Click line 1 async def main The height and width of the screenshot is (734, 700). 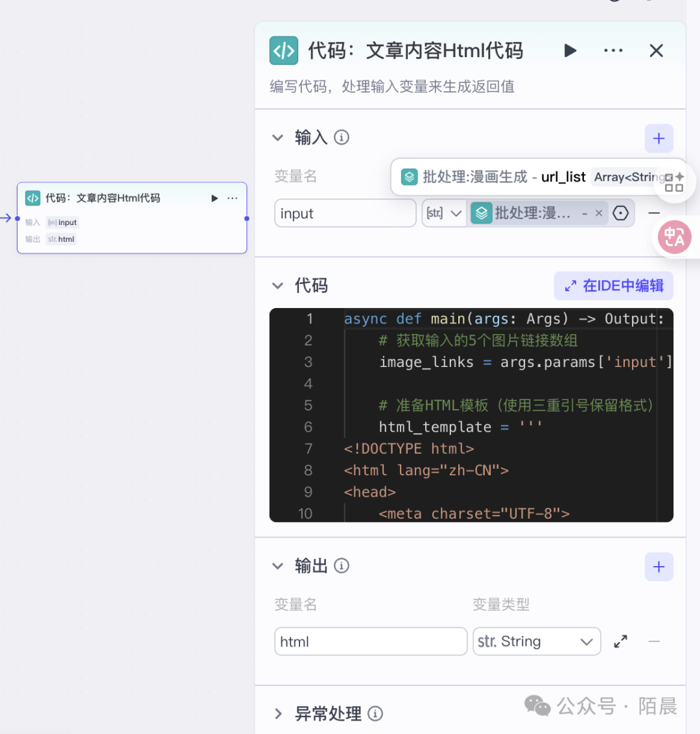(x=504, y=319)
